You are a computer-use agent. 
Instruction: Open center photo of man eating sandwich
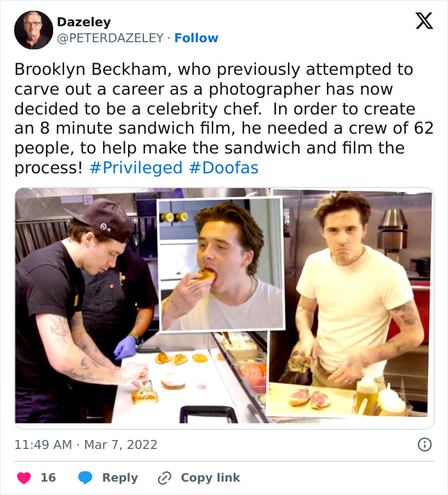coord(221,264)
